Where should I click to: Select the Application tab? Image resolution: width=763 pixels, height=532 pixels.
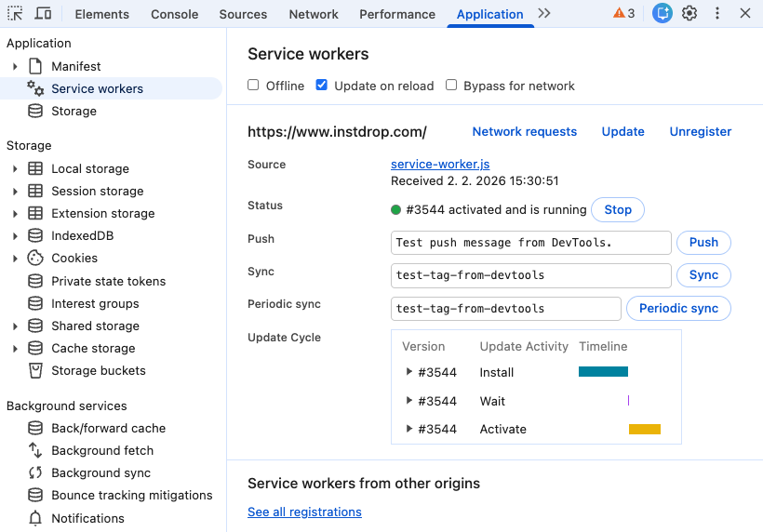490,14
